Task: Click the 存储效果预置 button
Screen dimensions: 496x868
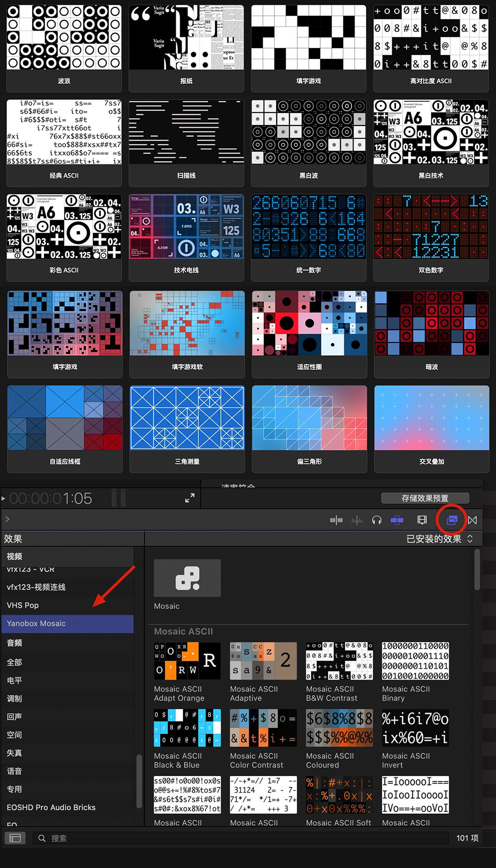Action: tap(425, 498)
